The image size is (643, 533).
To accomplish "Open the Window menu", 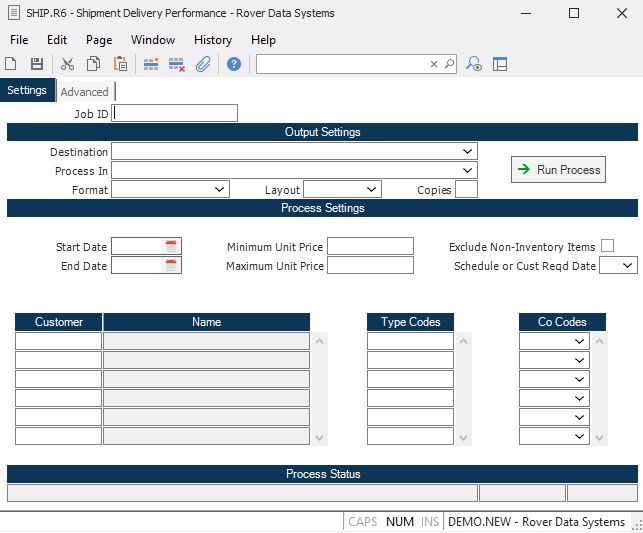I will 152,40.
